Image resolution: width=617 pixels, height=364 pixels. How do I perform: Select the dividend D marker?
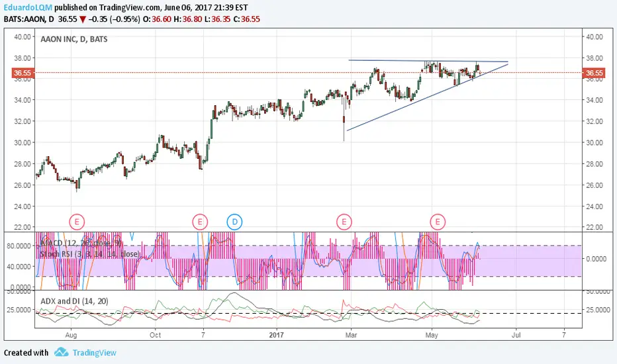click(x=234, y=222)
